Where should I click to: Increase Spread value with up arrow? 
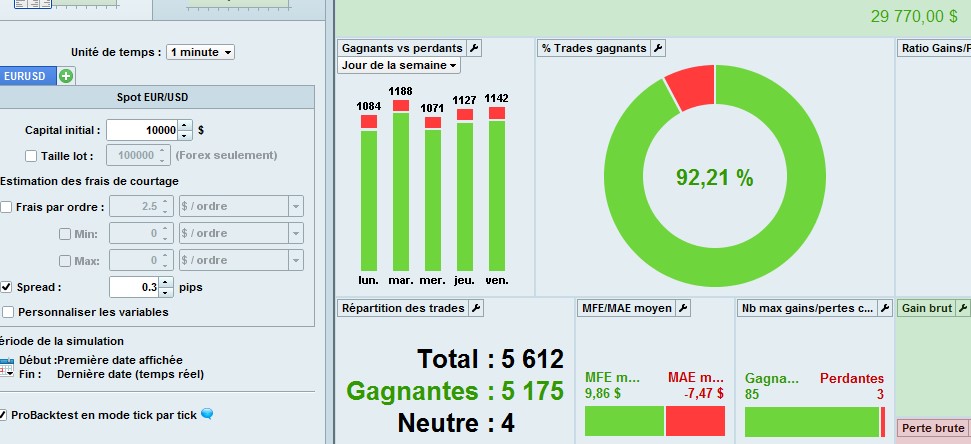[166, 282]
